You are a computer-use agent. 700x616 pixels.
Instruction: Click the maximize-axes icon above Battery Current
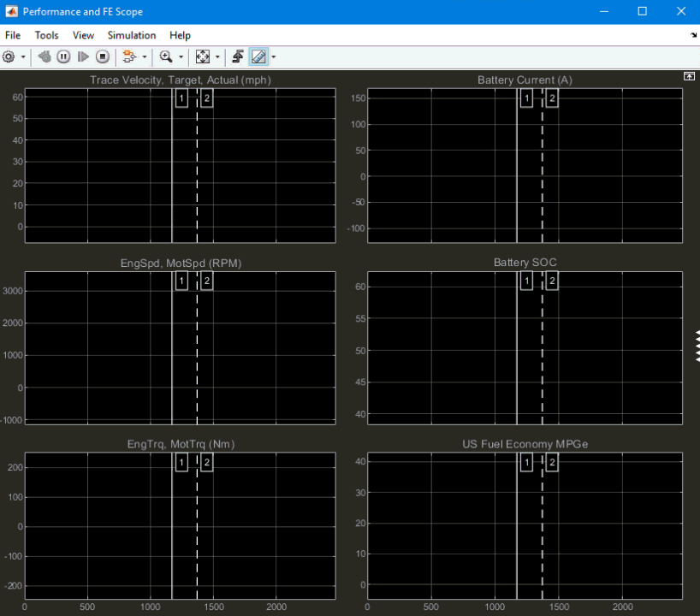689,76
